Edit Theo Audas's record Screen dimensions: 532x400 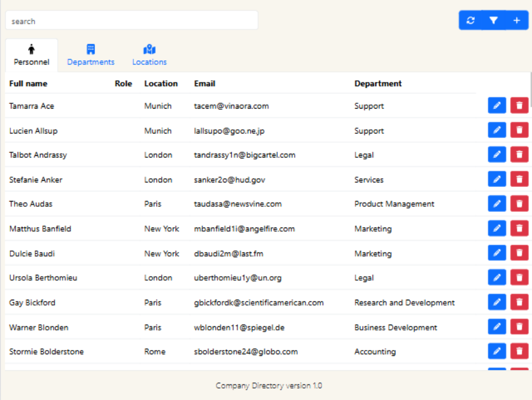click(x=497, y=204)
